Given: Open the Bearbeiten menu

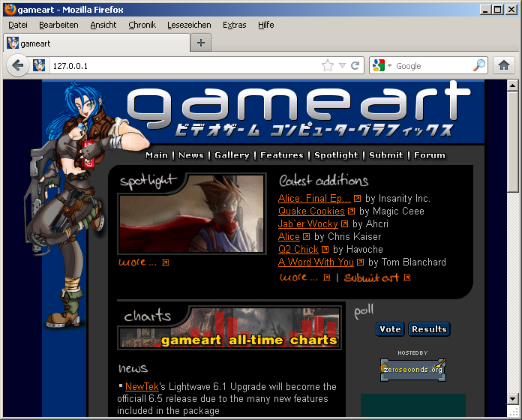Looking at the screenshot, I should 58,25.
